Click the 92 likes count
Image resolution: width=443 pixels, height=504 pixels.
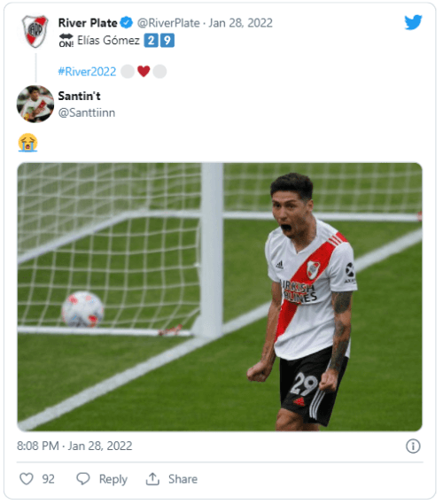pos(48,479)
